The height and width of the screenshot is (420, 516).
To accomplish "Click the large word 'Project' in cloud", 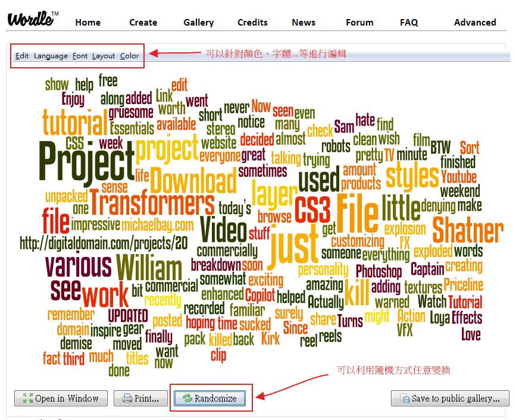I will 86,164.
